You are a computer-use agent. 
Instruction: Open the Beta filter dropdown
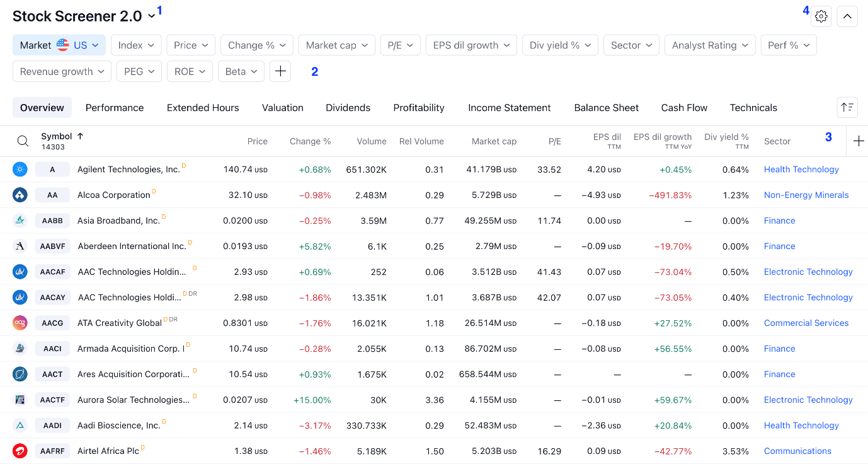pos(241,71)
